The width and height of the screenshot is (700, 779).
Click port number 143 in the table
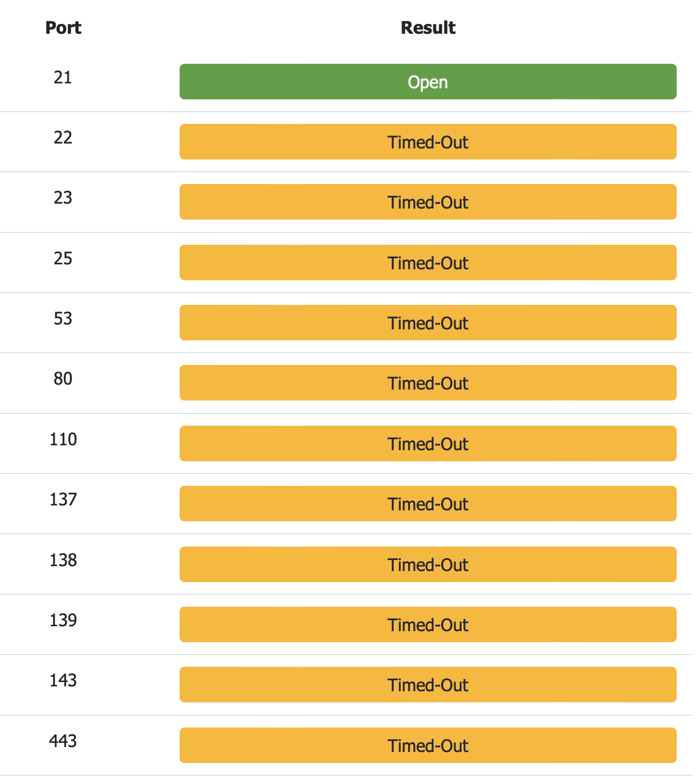point(63,680)
